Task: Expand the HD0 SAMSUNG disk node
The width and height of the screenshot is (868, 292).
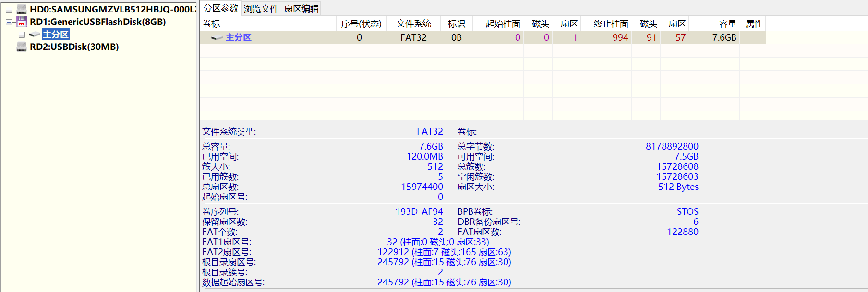Action: pos(9,10)
